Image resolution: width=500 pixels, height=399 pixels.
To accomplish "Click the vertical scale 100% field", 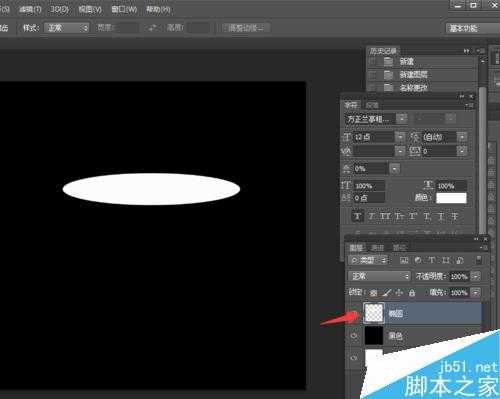I will (369, 186).
